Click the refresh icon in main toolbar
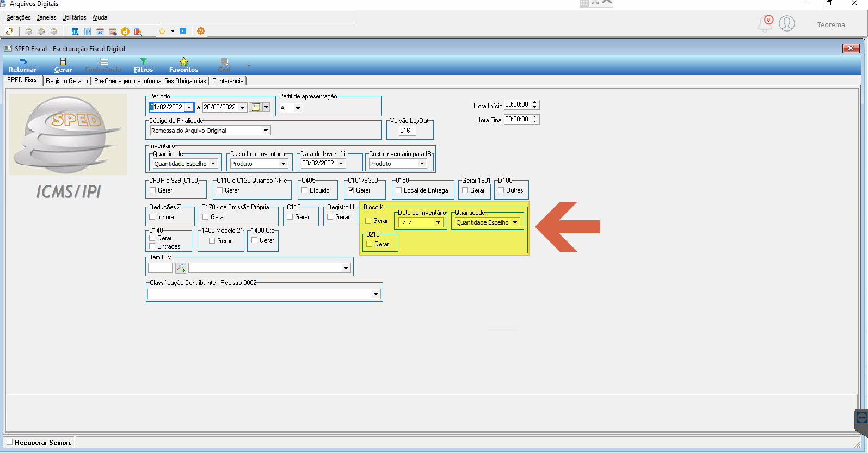Screen dimensions: 868x453 [9, 32]
